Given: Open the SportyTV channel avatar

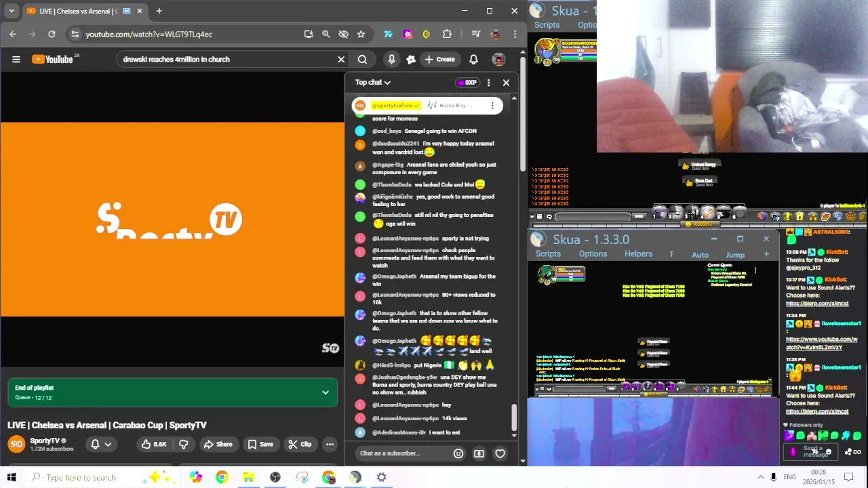Looking at the screenshot, I should tap(16, 445).
